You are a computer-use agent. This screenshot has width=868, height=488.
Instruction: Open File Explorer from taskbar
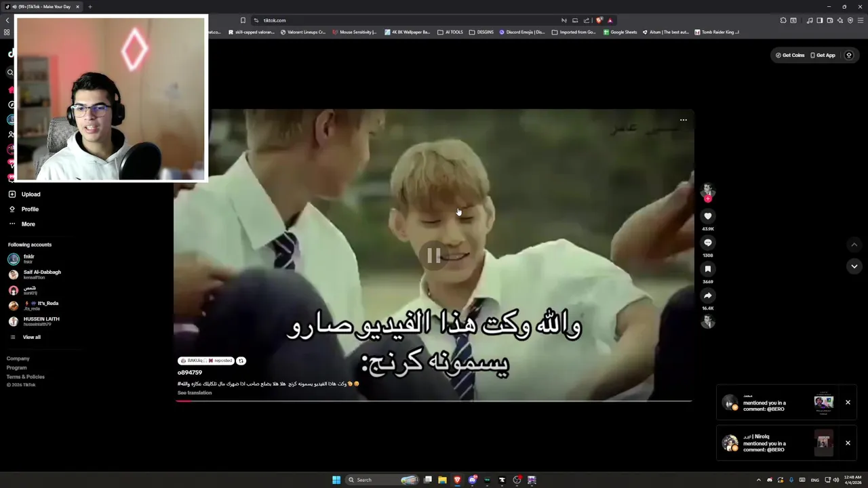(442, 480)
